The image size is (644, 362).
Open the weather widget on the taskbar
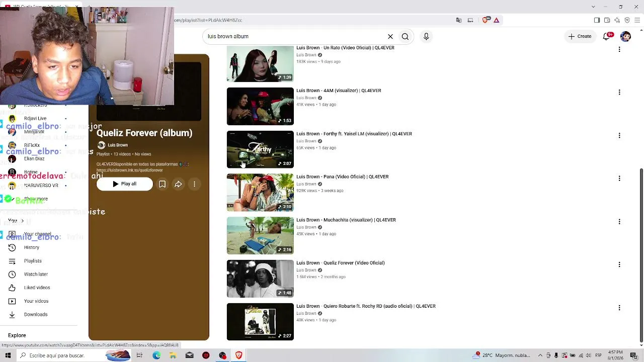(501, 355)
